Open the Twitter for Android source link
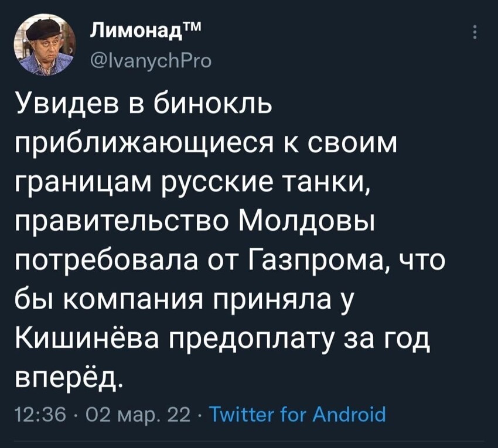 pyautogui.click(x=298, y=415)
